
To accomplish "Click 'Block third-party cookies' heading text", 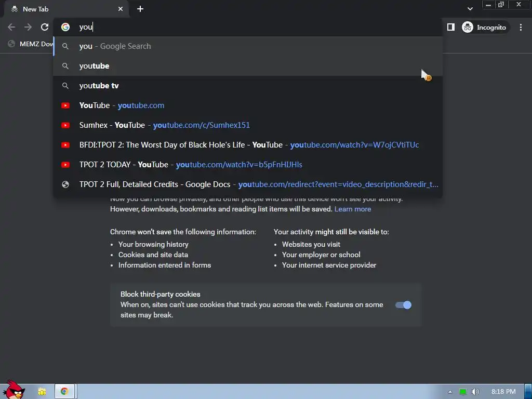I will (160, 294).
